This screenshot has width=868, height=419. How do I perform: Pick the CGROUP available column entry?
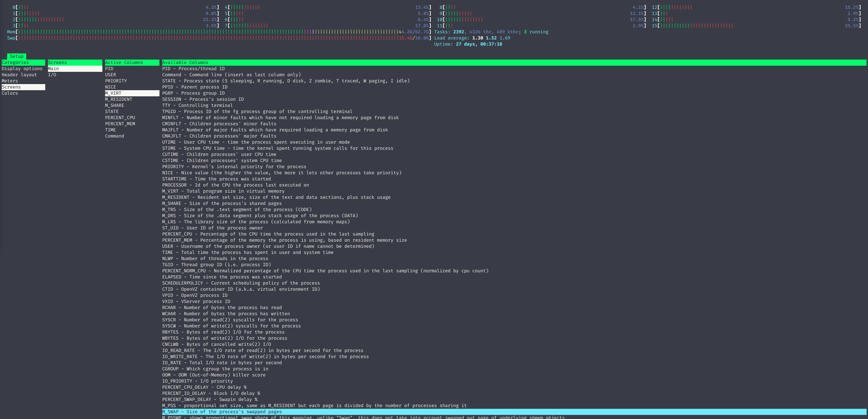[x=215, y=369]
